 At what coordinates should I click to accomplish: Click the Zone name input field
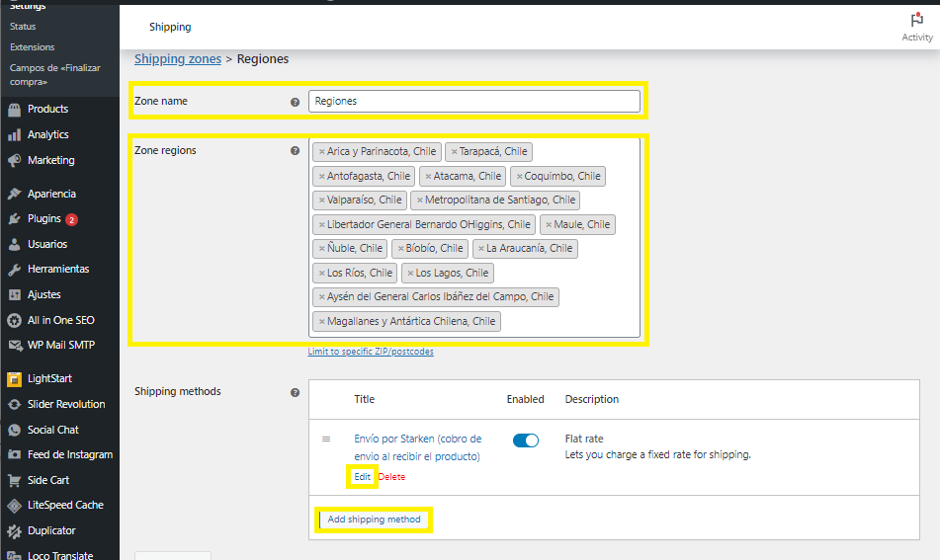pyautogui.click(x=474, y=101)
